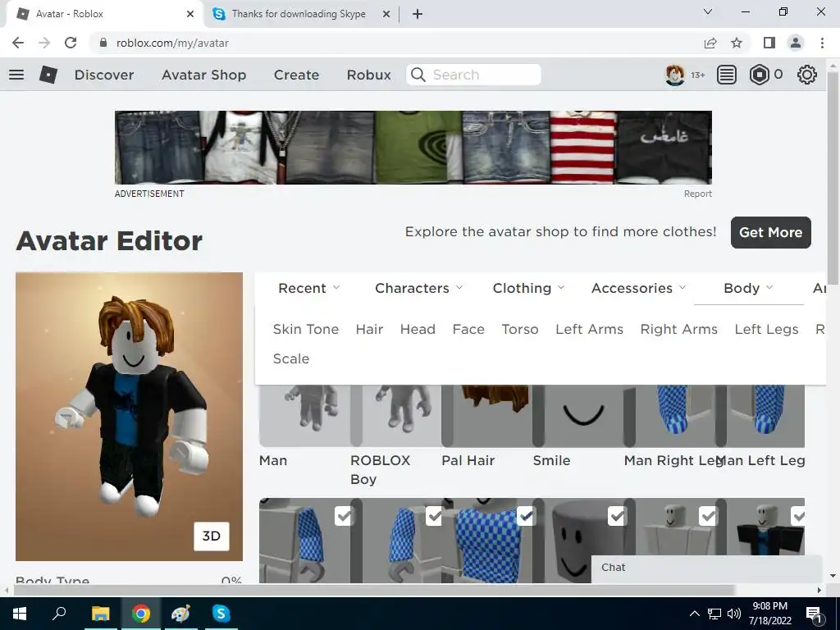Screen dimensions: 840x630
Task: Select the Scale submenu item
Action: [x=291, y=358]
